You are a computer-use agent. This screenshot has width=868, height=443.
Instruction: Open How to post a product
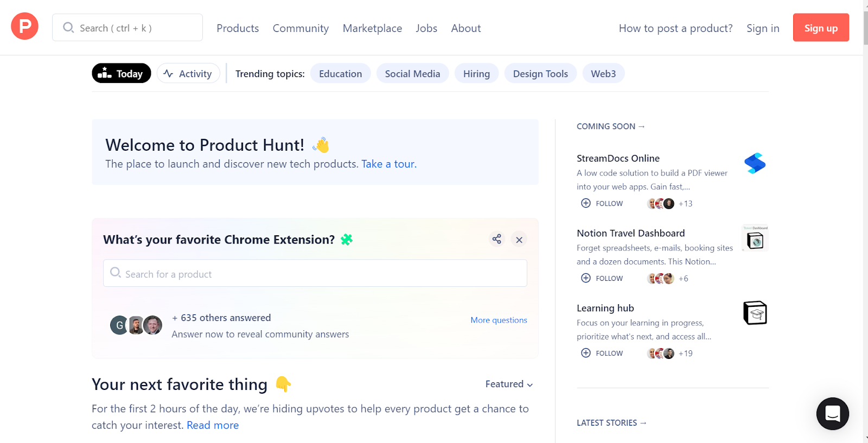click(675, 28)
